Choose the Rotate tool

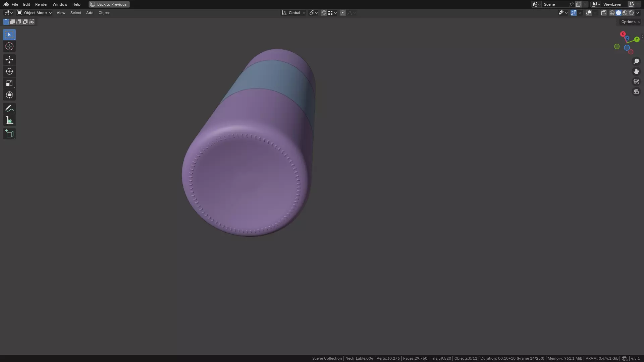pos(9,71)
